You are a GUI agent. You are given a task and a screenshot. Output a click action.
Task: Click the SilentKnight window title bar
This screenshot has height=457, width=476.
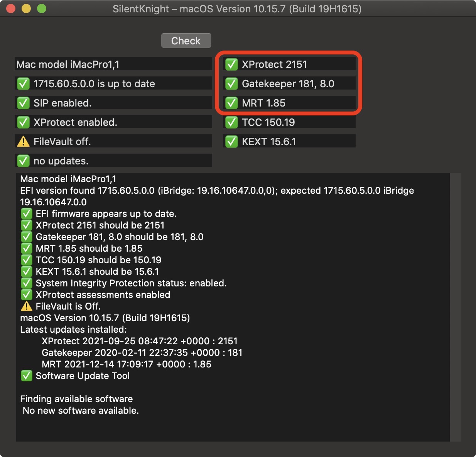237,8
